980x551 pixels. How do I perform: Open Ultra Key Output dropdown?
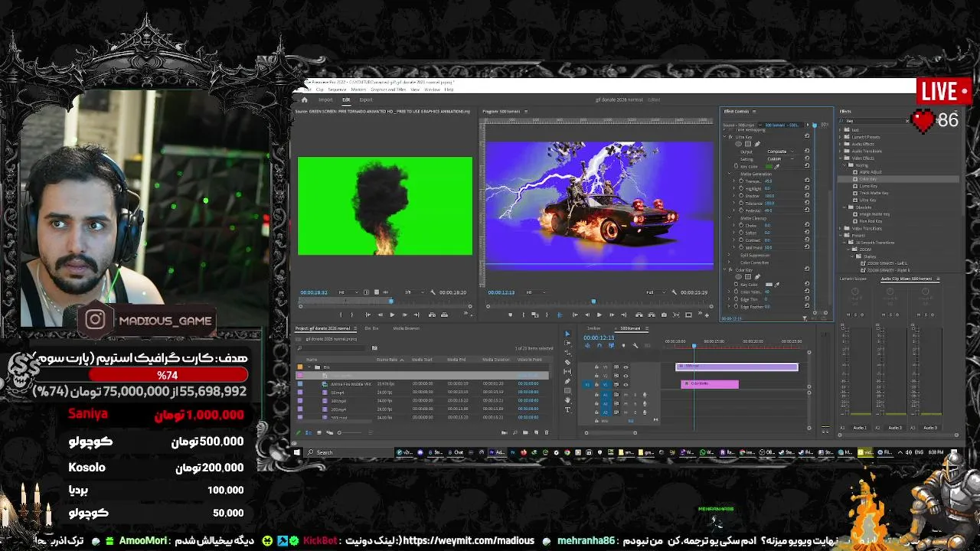point(780,152)
